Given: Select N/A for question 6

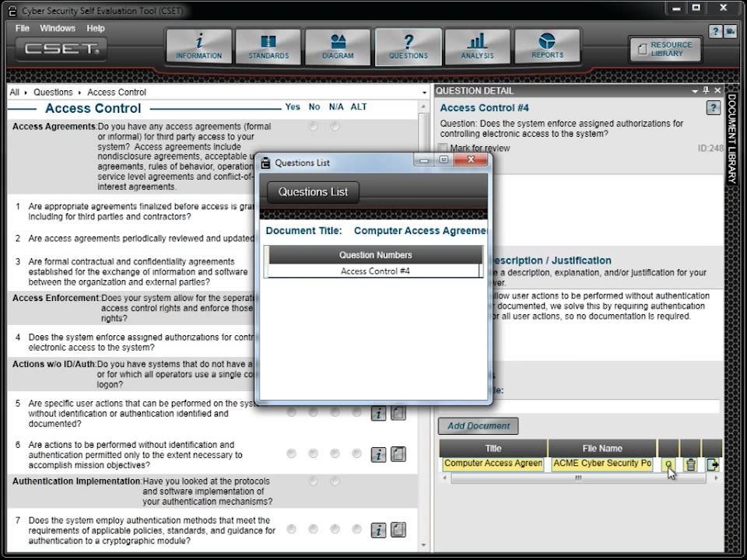Looking at the screenshot, I should [x=335, y=453].
